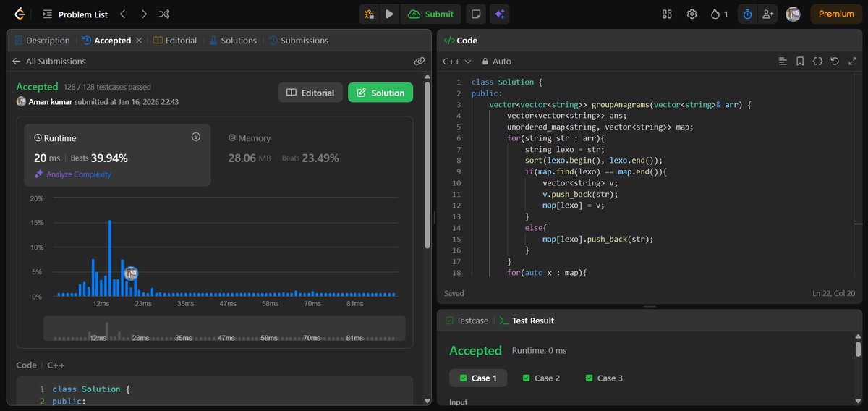This screenshot has height=411, width=868.
Task: Go back to All Submissions
Action: (49, 62)
